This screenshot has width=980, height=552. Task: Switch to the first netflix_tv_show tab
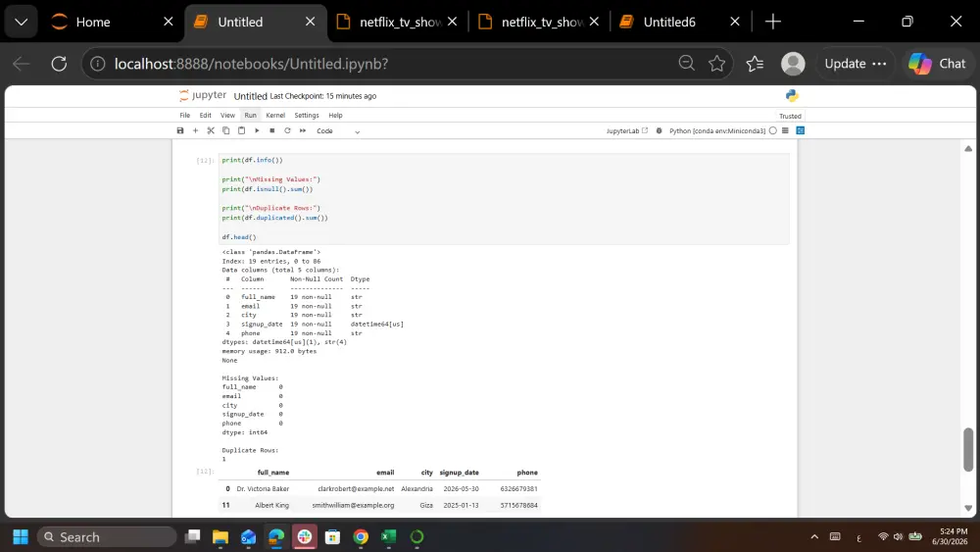point(398,22)
